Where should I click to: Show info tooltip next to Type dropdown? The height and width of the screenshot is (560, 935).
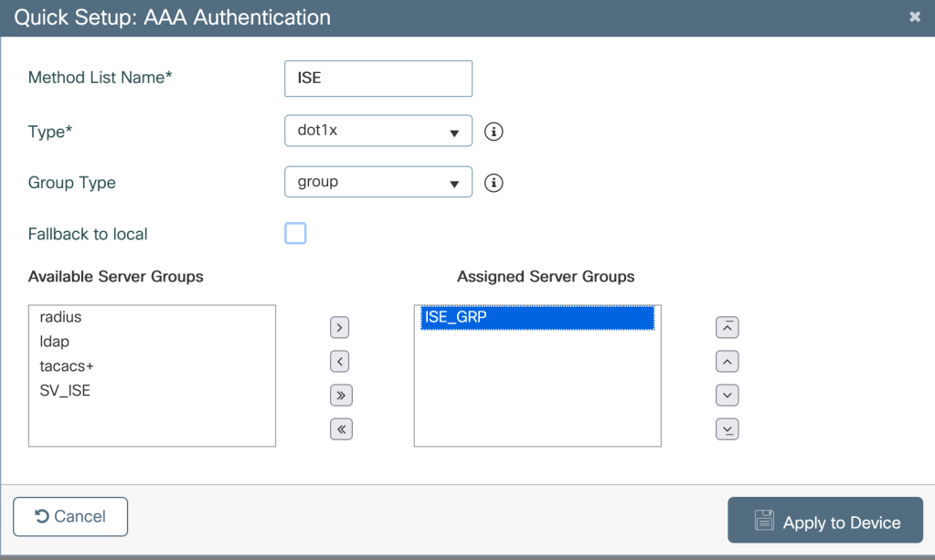coord(494,132)
